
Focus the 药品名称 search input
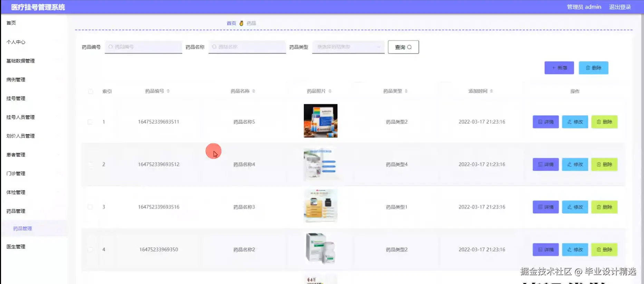pyautogui.click(x=247, y=47)
